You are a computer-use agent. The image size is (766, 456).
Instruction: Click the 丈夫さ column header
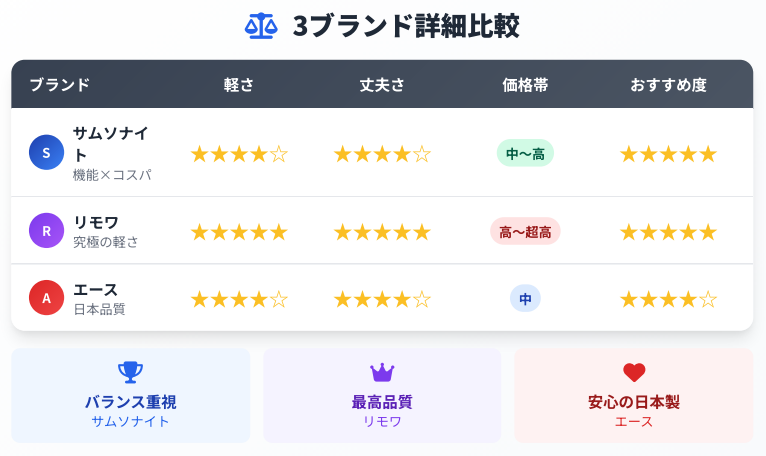[382, 85]
